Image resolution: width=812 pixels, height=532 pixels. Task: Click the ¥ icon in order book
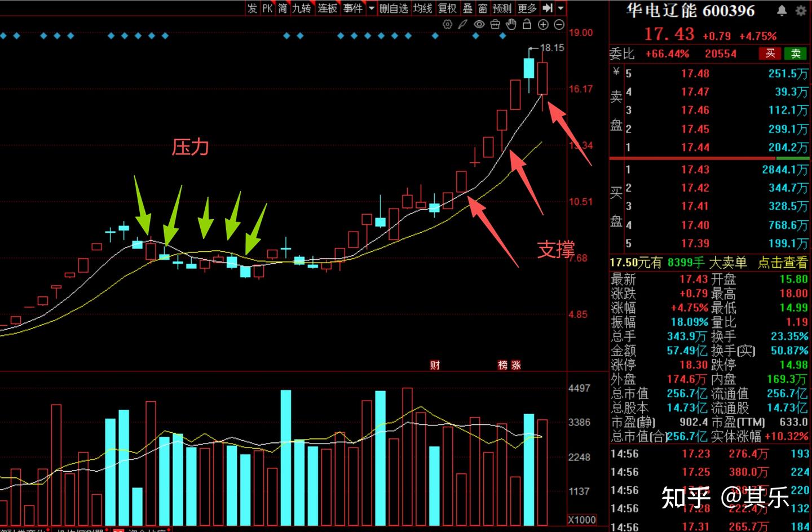(x=616, y=72)
